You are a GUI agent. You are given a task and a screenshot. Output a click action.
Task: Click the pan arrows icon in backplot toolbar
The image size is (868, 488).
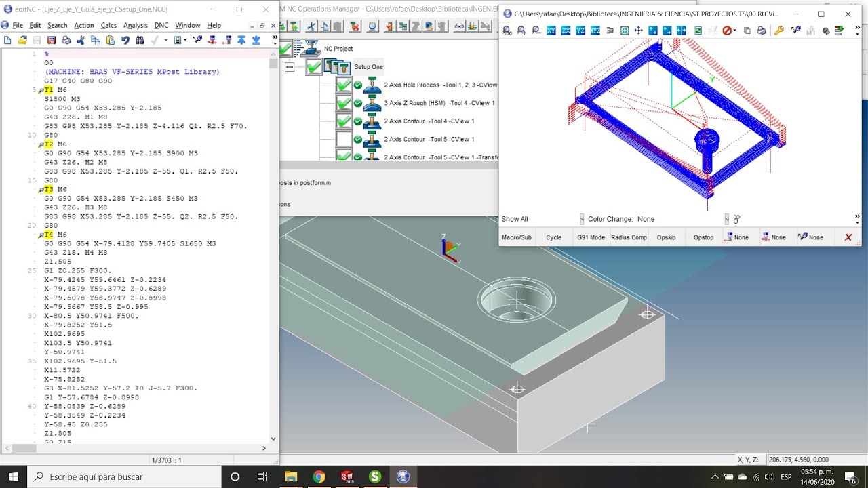tap(638, 31)
